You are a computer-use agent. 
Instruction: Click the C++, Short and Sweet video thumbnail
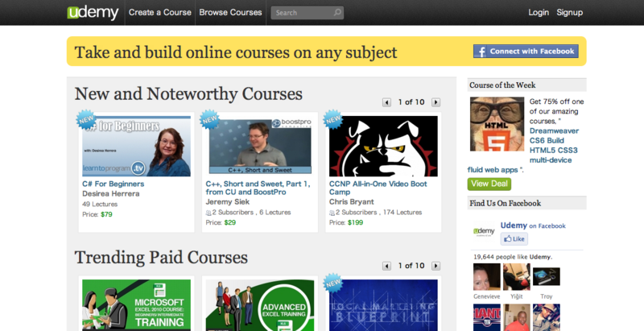[260, 147]
